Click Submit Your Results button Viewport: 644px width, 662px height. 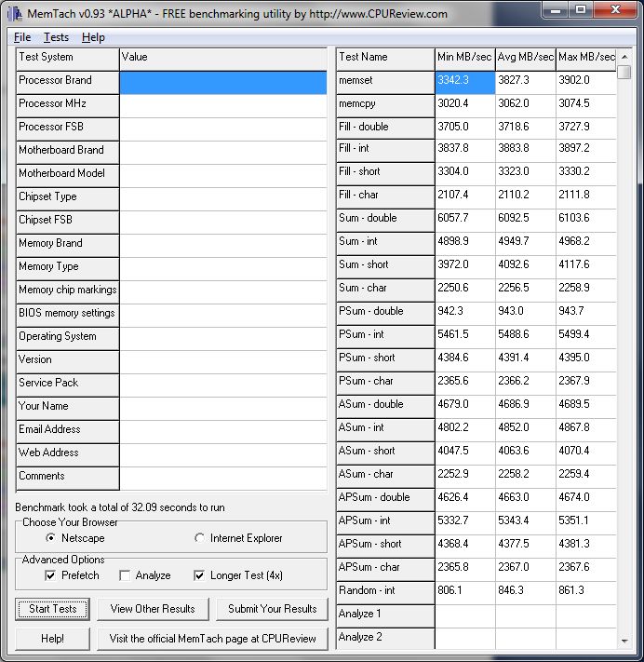click(x=272, y=609)
